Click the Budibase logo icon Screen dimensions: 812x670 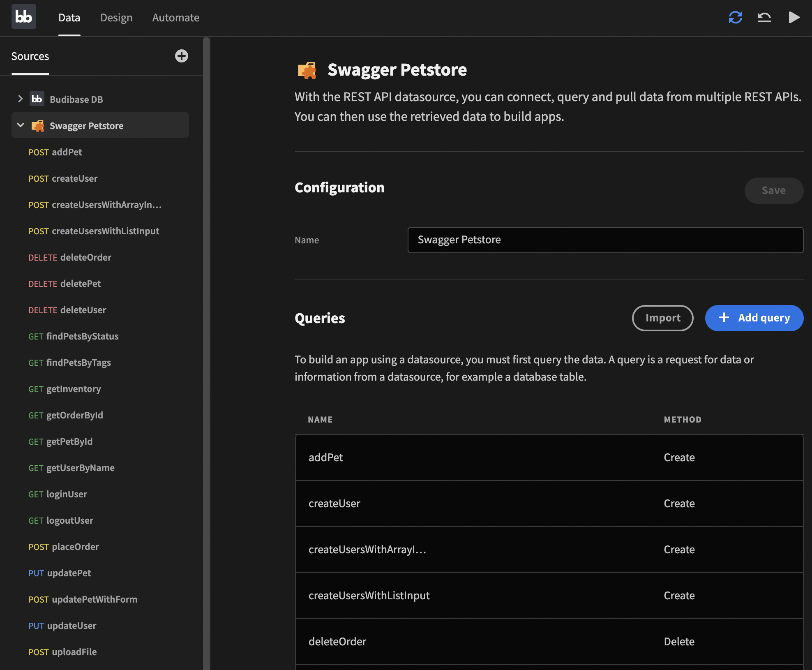tap(23, 17)
